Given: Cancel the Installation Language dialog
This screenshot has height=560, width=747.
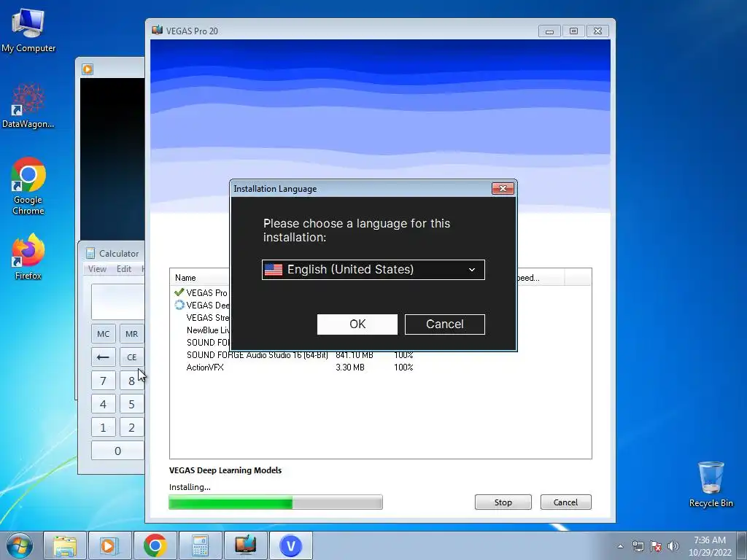Looking at the screenshot, I should click(445, 324).
